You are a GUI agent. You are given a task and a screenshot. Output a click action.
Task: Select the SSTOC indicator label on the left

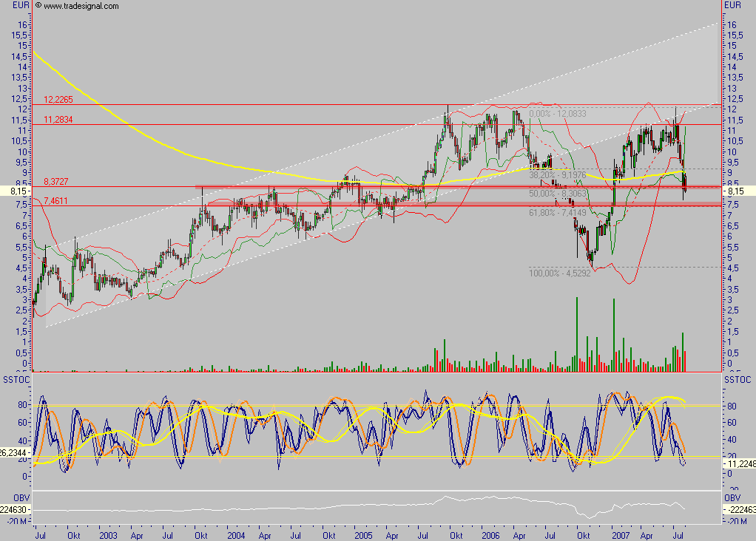click(x=14, y=378)
